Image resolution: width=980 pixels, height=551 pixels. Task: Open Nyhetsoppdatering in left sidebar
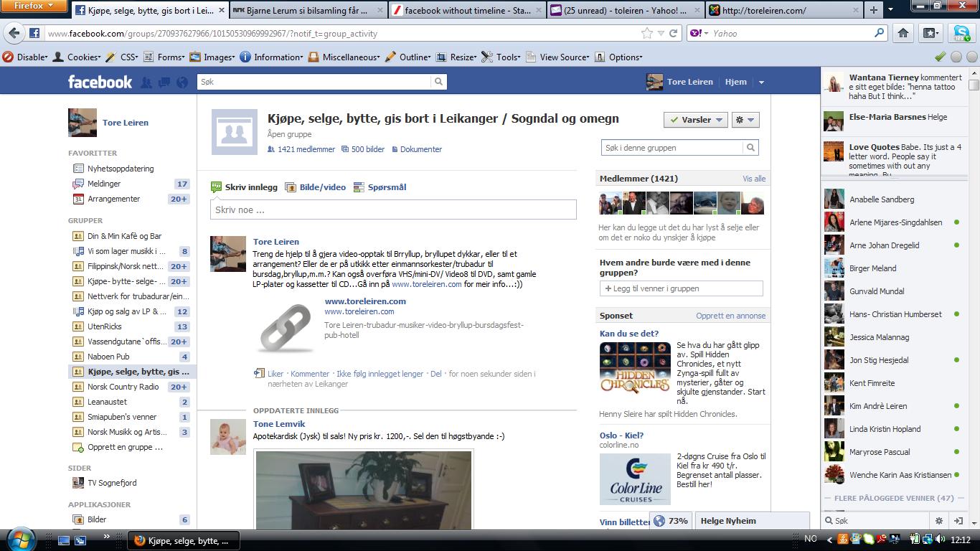coord(121,169)
